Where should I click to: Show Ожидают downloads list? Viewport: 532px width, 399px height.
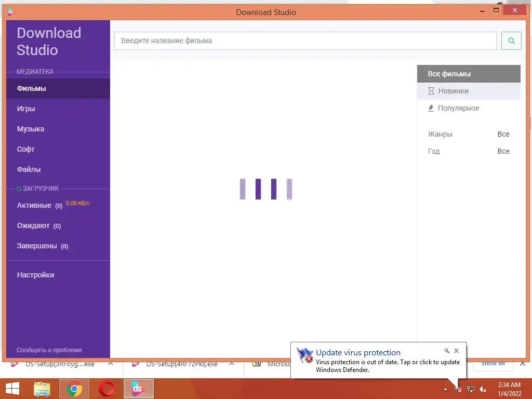point(38,226)
